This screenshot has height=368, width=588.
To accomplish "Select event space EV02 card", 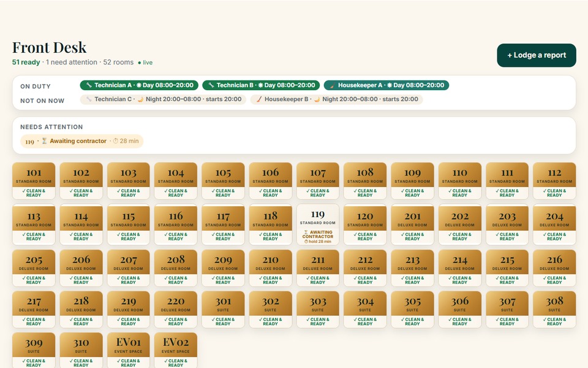I will pos(176,350).
